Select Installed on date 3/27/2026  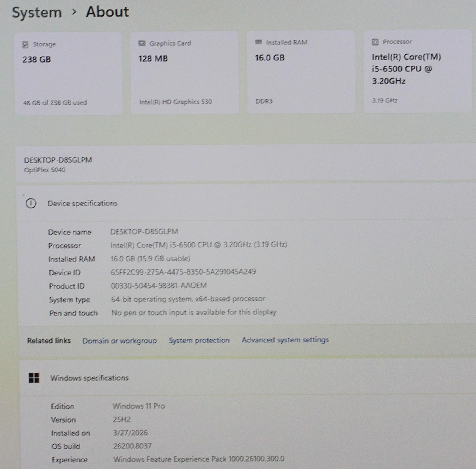[130, 433]
